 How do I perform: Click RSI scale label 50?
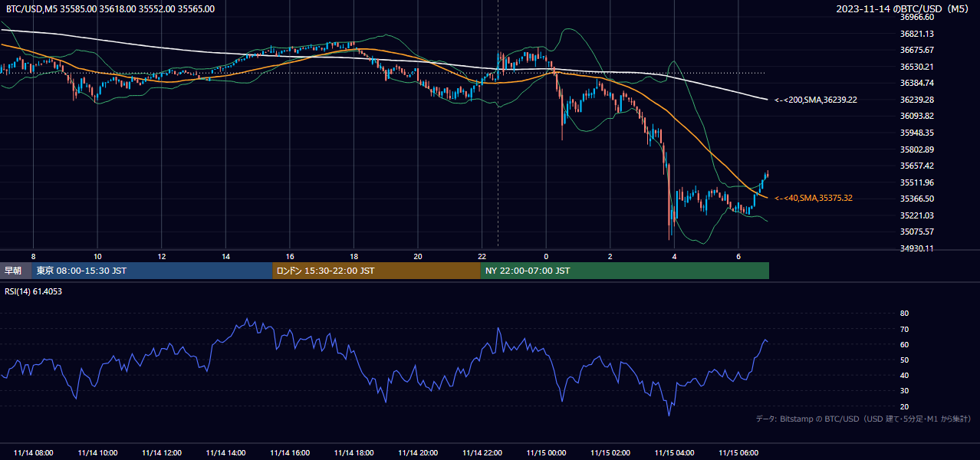[904, 360]
